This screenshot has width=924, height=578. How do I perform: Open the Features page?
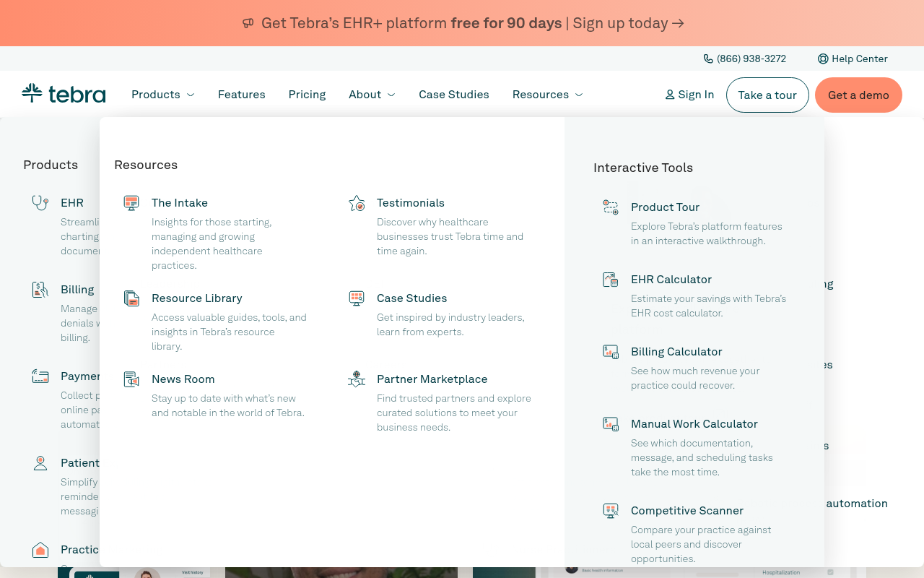pos(242,95)
